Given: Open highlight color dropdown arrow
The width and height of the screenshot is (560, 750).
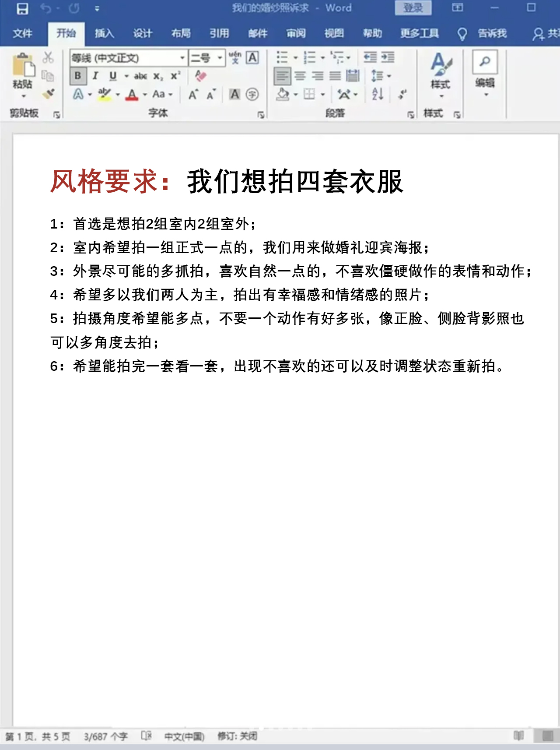Looking at the screenshot, I should pos(118,95).
